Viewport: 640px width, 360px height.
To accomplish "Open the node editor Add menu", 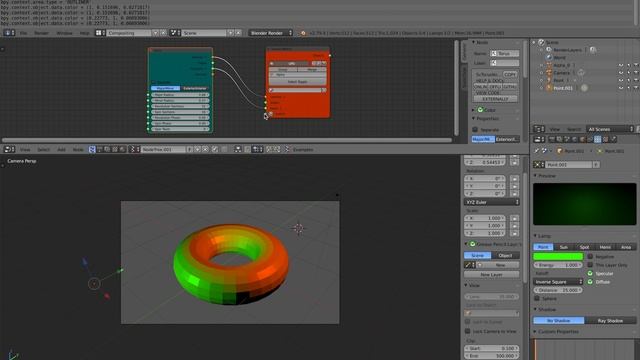I will [x=61, y=149].
